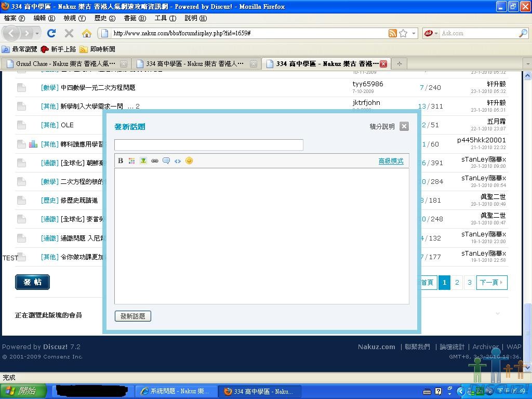Click the insert link chain icon
532x399 pixels.
155,161
